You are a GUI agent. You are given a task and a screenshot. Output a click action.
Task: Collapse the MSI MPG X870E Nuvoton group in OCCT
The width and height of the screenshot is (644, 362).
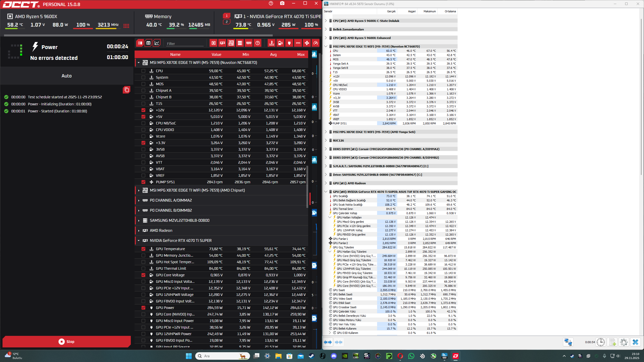[x=139, y=63]
